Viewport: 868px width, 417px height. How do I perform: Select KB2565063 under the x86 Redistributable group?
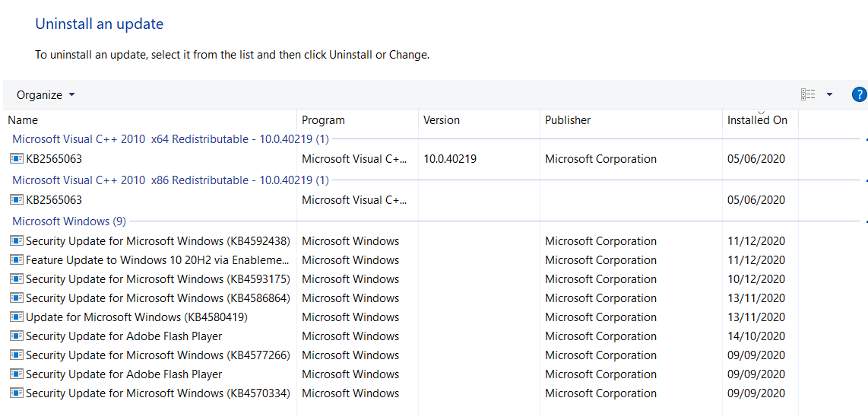point(54,200)
